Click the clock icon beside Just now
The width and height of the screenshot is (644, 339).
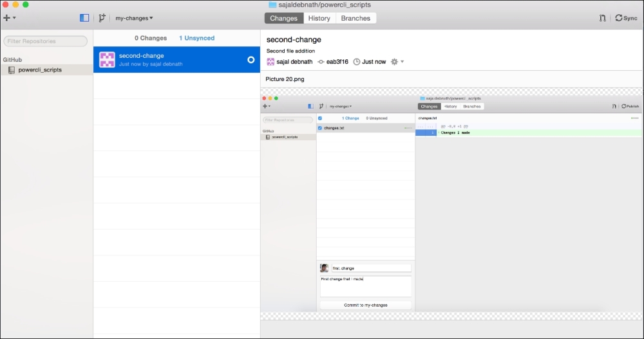point(357,62)
